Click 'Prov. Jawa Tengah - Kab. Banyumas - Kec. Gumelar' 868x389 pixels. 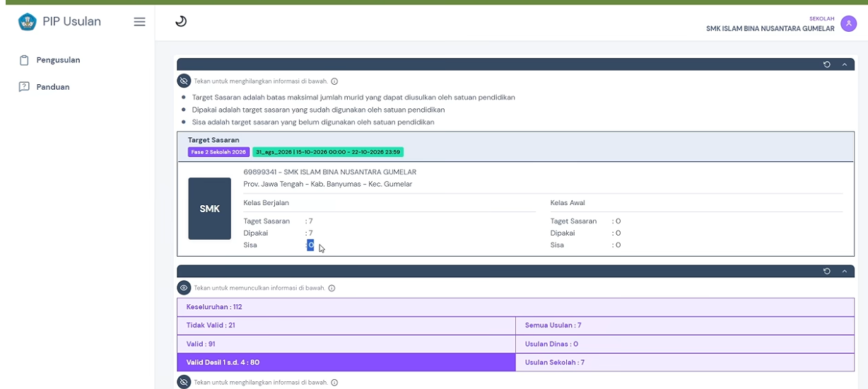point(327,184)
